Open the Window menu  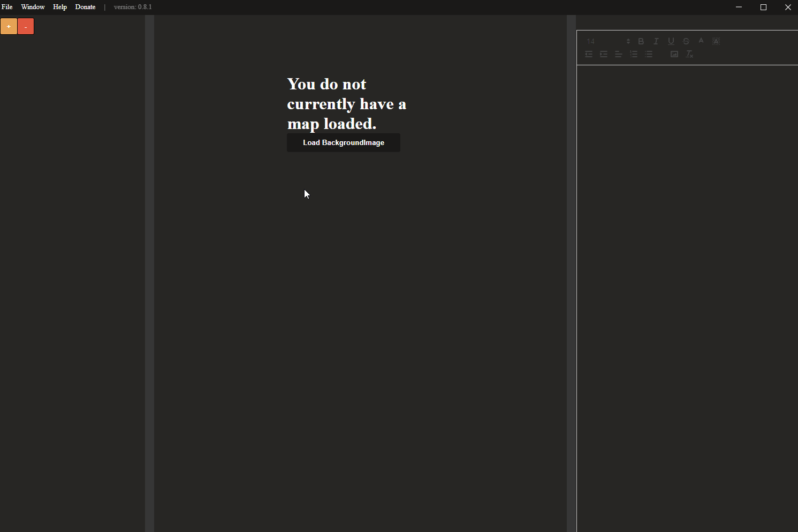click(x=33, y=7)
